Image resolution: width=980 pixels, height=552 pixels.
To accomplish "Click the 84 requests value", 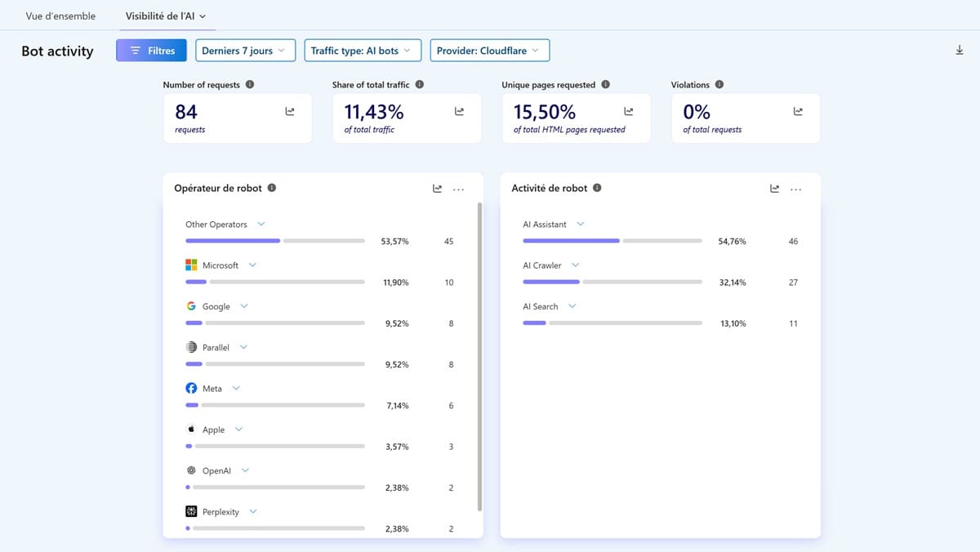I will (x=186, y=112).
